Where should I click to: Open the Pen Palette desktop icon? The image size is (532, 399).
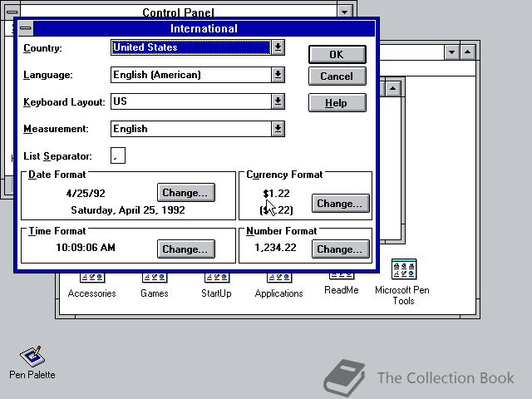tap(32, 362)
